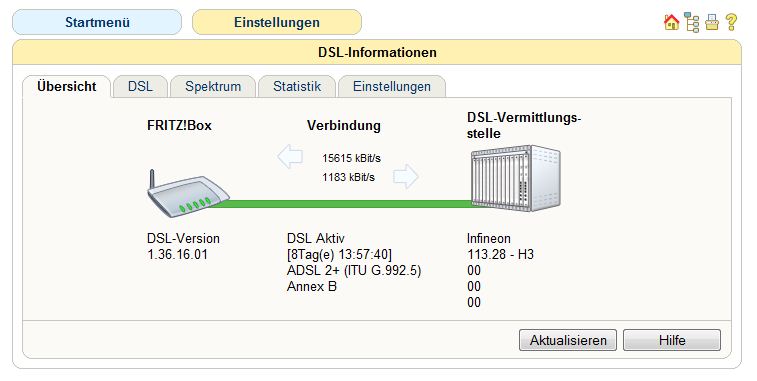The width and height of the screenshot is (757, 381).
Task: Click the printer icon
Action: coord(712,22)
